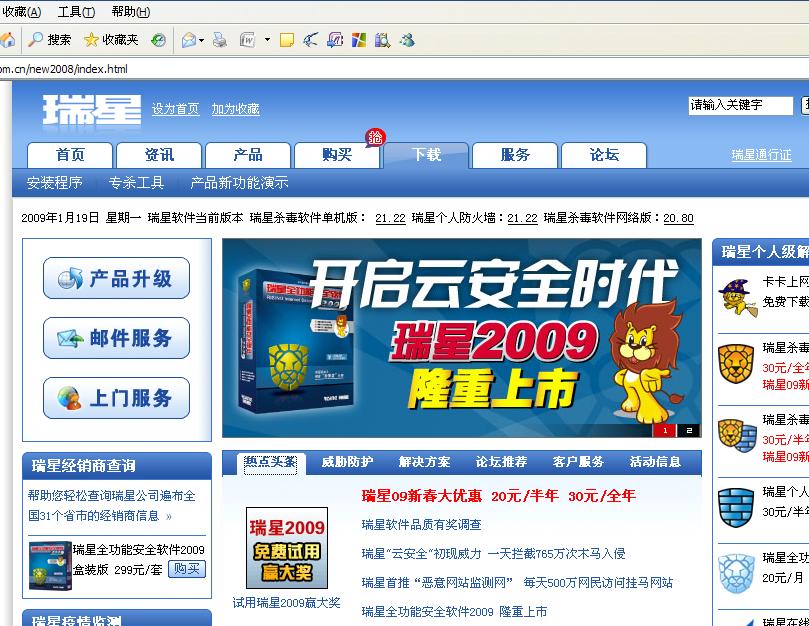Select the 解决方案 news tab

[424, 462]
